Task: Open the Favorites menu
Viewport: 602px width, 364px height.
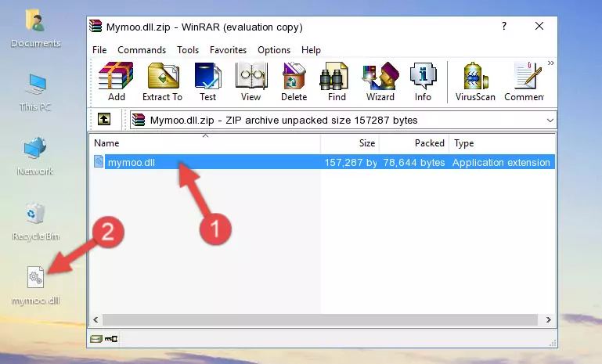Action: [228, 50]
